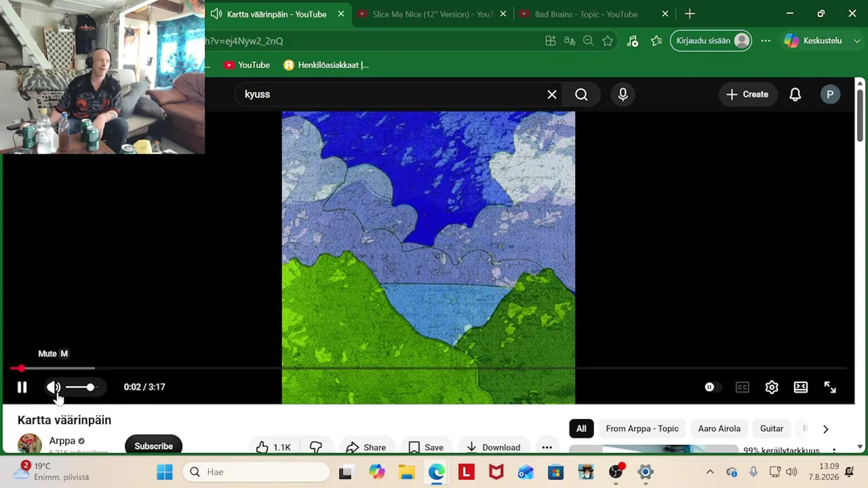The image size is (868, 488).
Task: Click the Kirjaudu sisään sign-in button
Action: [x=711, y=41]
